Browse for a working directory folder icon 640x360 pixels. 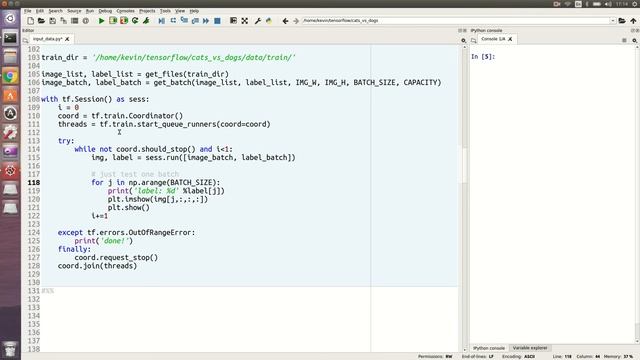[622, 20]
